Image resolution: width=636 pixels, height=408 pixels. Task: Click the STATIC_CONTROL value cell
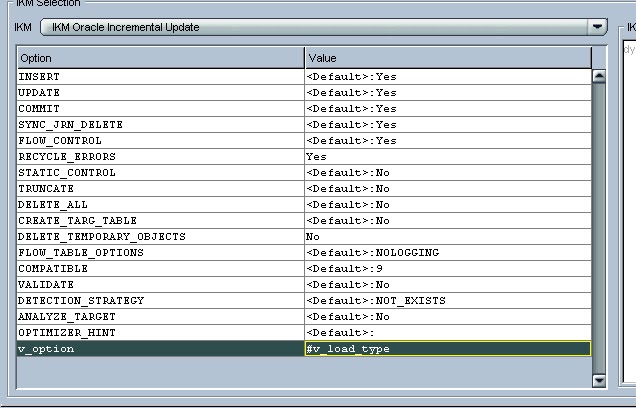(x=448, y=173)
